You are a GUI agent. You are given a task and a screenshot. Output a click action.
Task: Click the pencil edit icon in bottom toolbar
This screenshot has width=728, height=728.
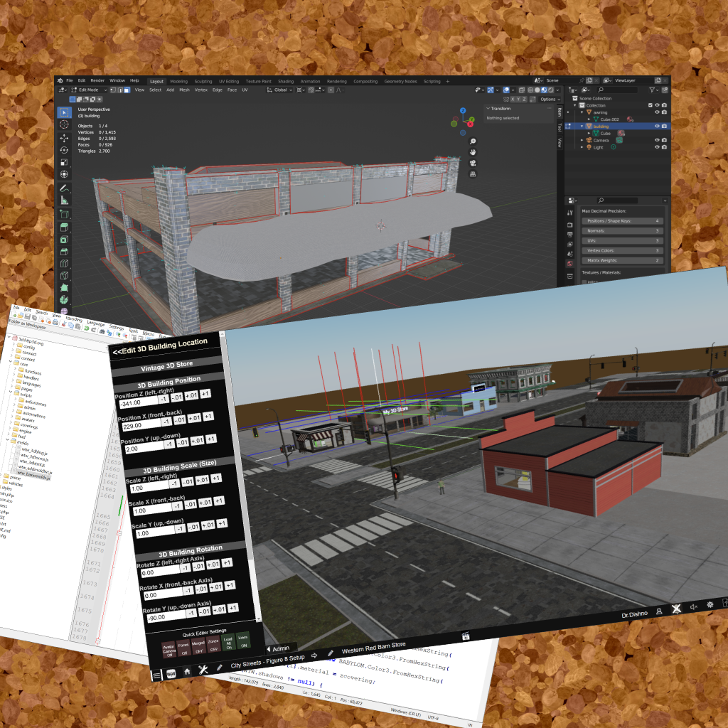click(x=219, y=667)
